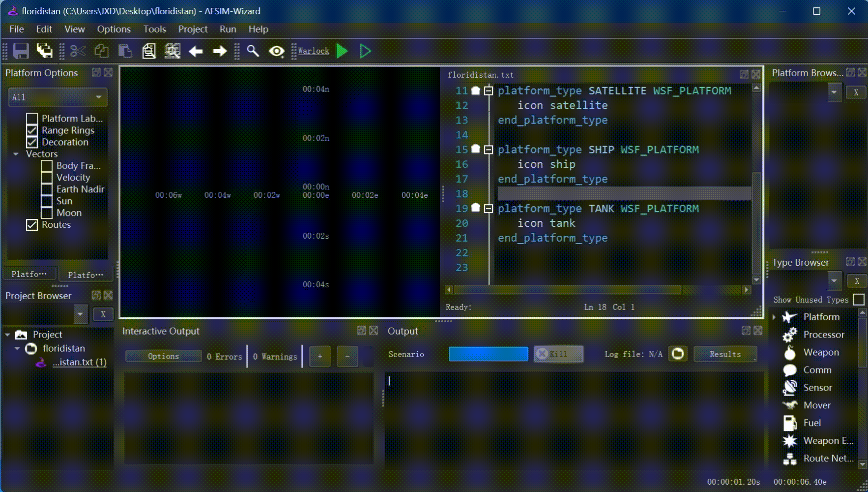Open the File menu
868x492 pixels.
[x=17, y=29]
